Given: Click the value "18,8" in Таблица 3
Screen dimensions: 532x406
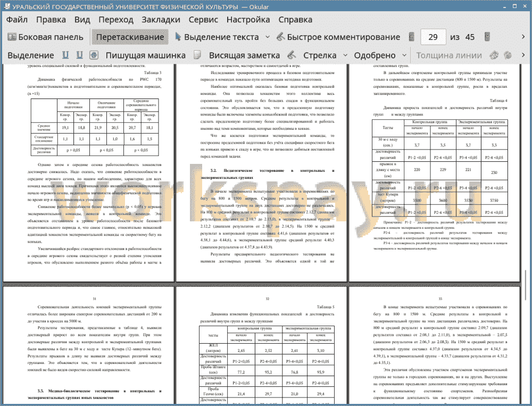Looking at the screenshot, I should (x=81, y=128).
